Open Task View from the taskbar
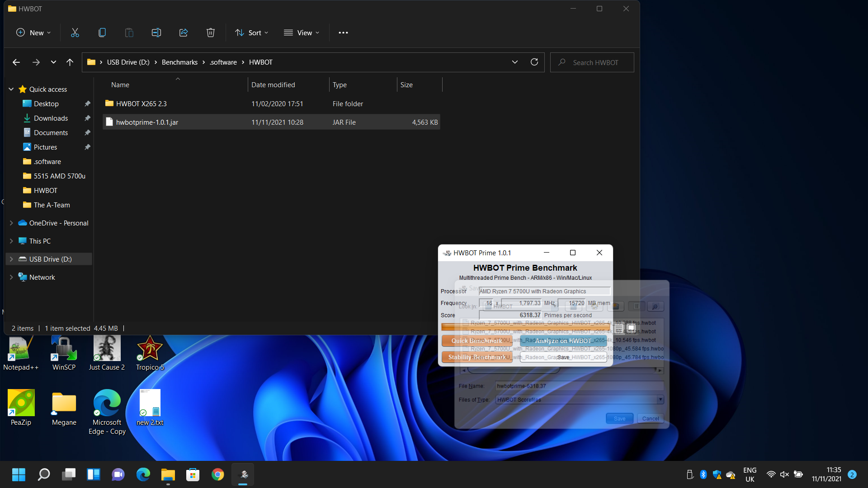The width and height of the screenshot is (868, 488). (69, 474)
